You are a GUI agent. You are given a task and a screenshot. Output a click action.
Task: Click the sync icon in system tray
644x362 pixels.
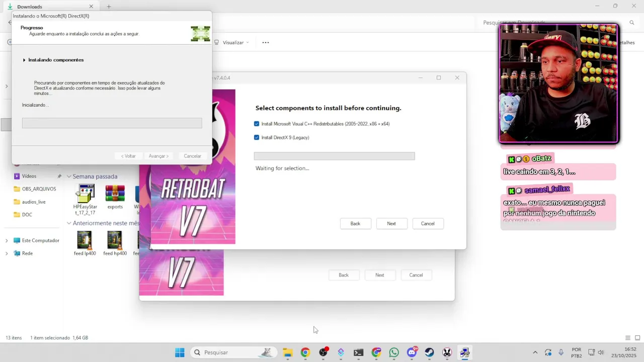(x=548, y=352)
